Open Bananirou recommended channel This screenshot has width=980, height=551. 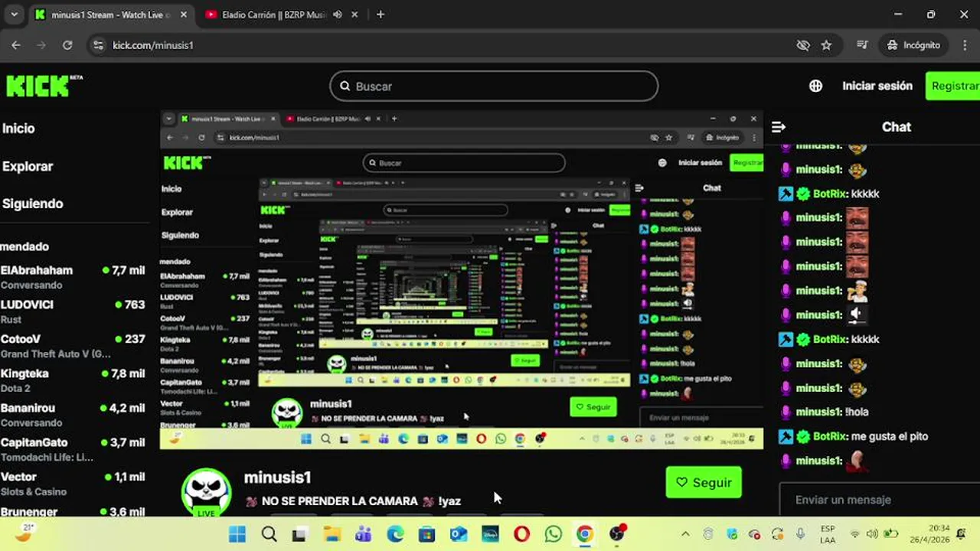click(x=73, y=415)
